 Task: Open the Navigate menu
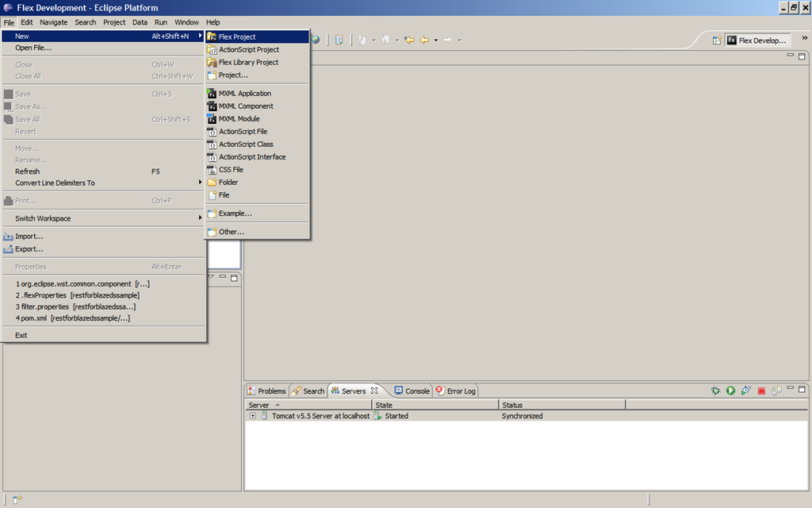(x=53, y=22)
